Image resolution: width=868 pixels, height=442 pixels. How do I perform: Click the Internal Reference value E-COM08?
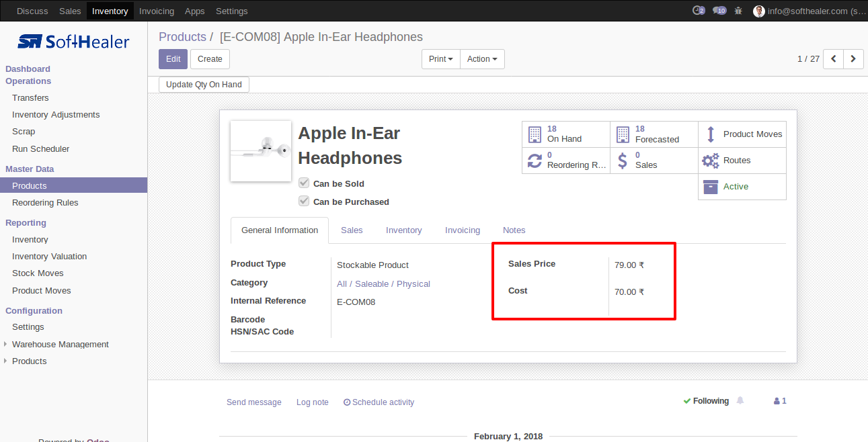(356, 302)
